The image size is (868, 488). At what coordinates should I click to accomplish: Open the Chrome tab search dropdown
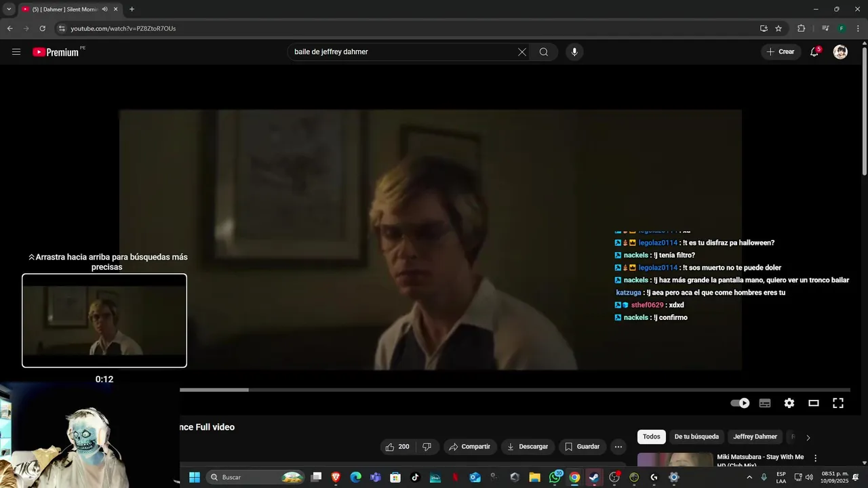(9, 9)
